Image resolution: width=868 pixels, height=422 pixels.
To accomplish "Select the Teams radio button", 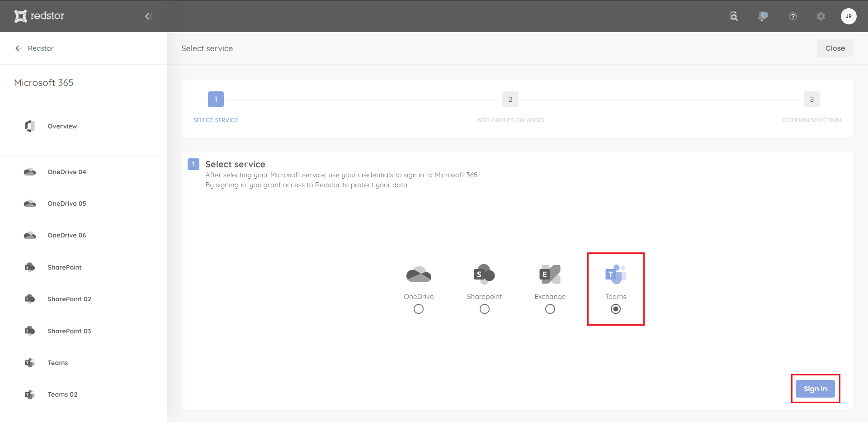I will point(616,309).
